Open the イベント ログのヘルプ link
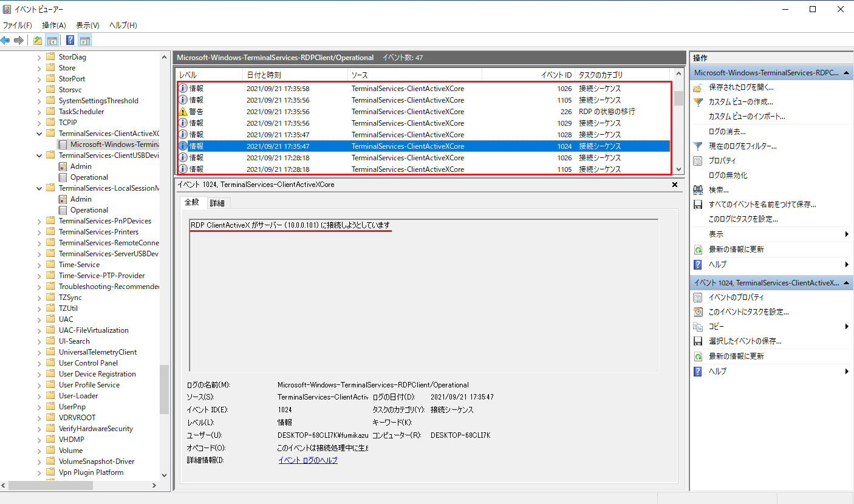 (x=307, y=460)
